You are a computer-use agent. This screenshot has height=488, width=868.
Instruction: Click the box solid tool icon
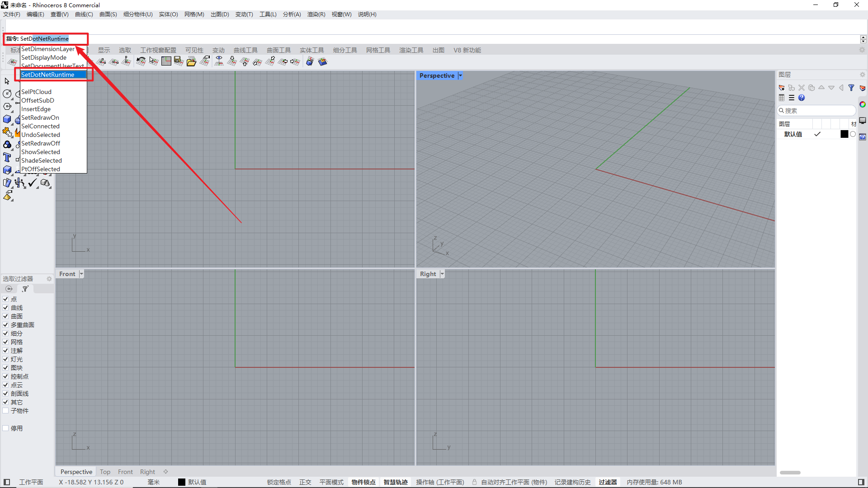click(x=7, y=119)
